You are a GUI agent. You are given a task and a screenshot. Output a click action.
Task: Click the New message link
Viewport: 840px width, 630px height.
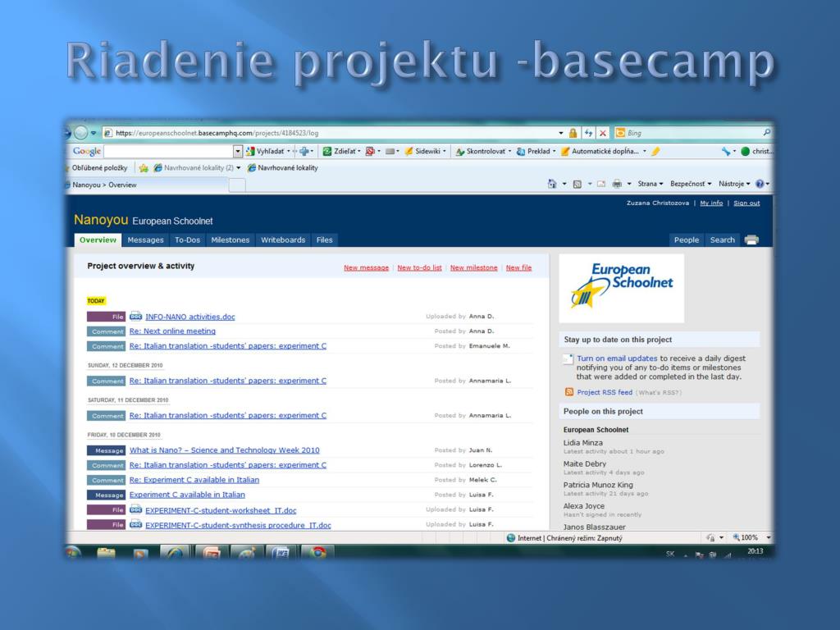coord(367,268)
